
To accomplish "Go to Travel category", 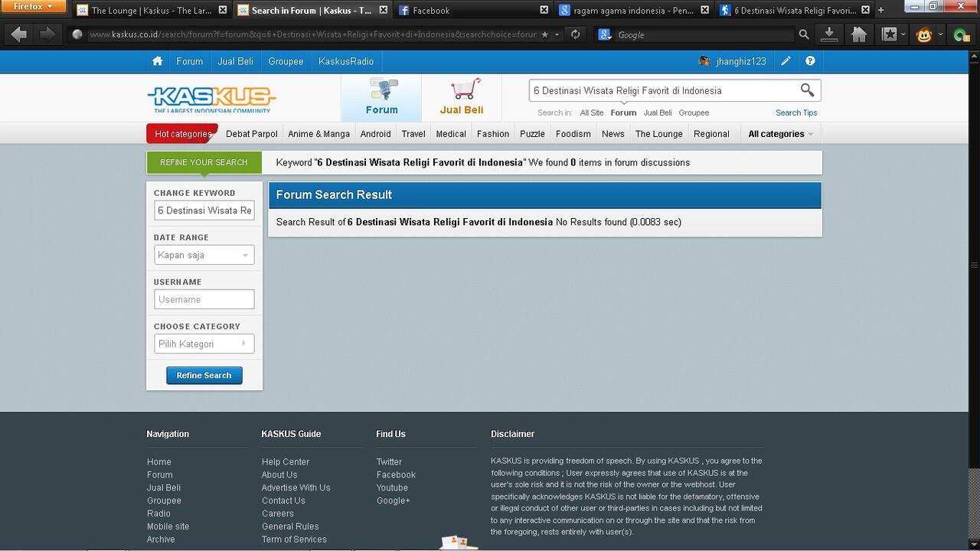I will coord(413,134).
